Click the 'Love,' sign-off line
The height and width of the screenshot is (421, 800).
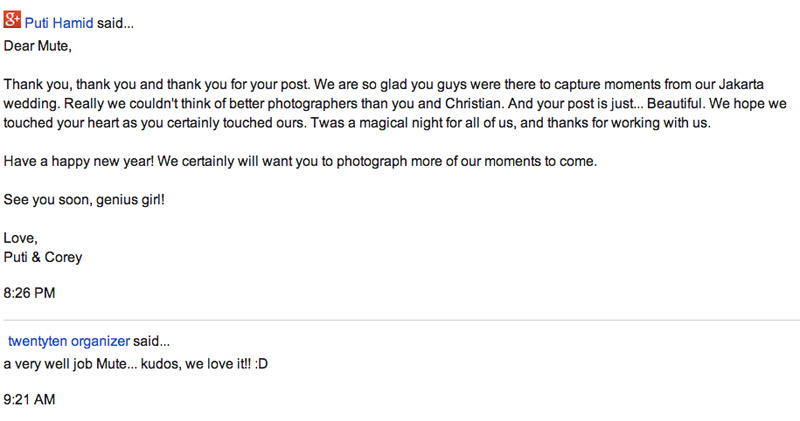[20, 238]
